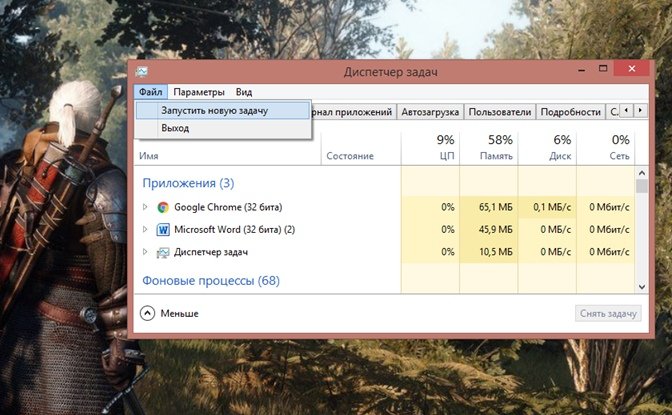Click the process list scroll up arrow
Image resolution: width=672 pixels, height=415 pixels.
pos(642,173)
